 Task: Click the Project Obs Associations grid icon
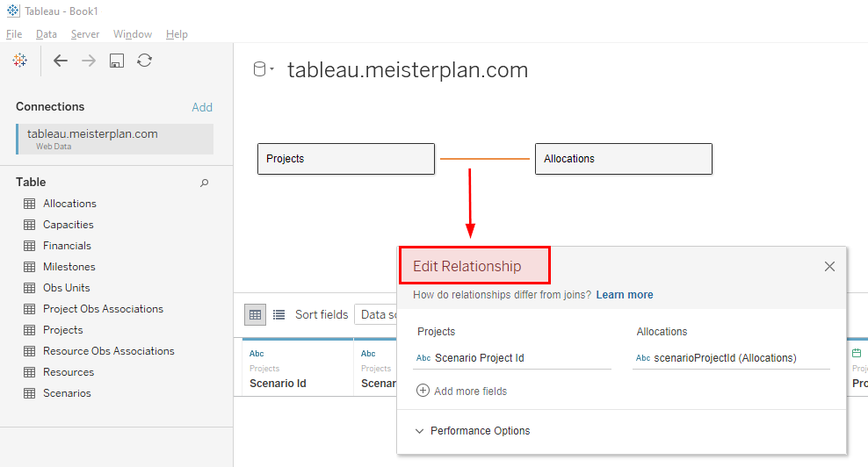tap(29, 309)
